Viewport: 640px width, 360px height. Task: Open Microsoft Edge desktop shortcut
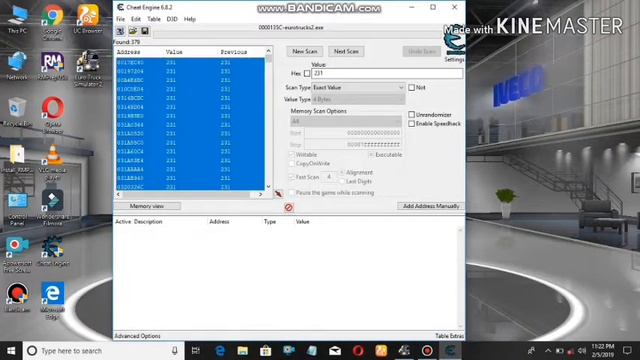coord(52,300)
